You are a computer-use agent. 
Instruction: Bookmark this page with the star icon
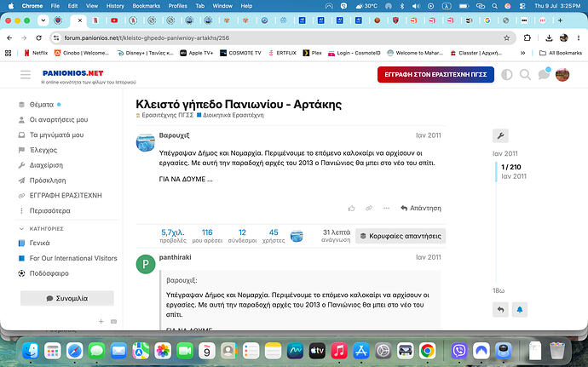507,37
